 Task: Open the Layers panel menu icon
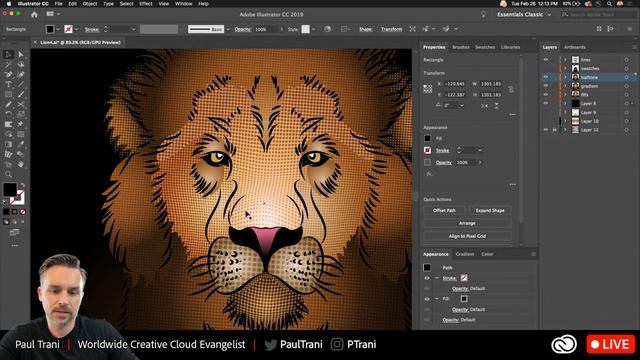click(x=635, y=47)
